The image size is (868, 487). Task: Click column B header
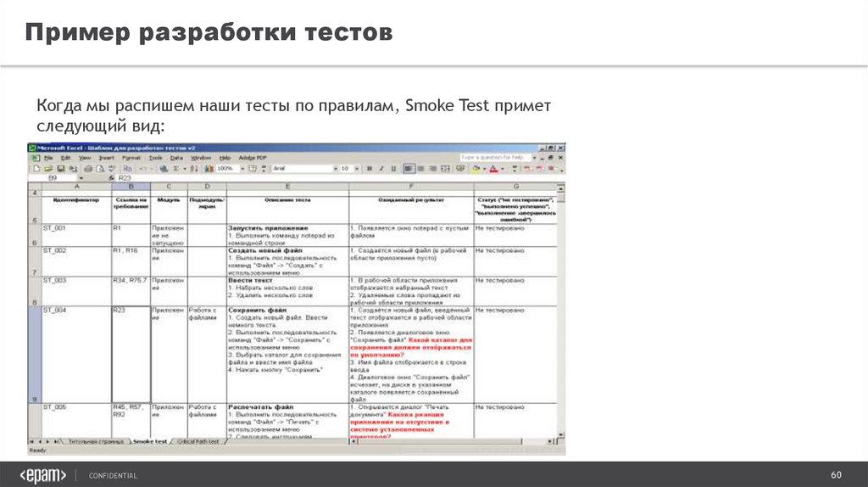point(131,188)
